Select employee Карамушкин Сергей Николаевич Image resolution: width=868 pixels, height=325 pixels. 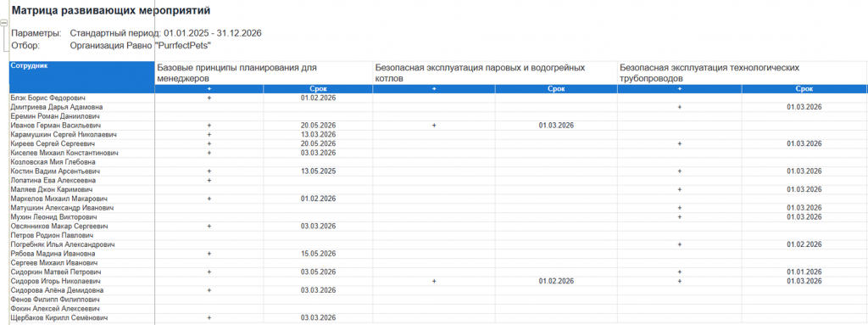[x=64, y=135]
